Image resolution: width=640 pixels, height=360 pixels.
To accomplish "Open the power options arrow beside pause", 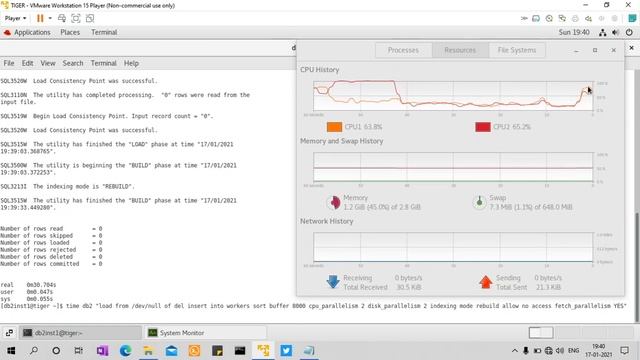I will tap(50, 18).
